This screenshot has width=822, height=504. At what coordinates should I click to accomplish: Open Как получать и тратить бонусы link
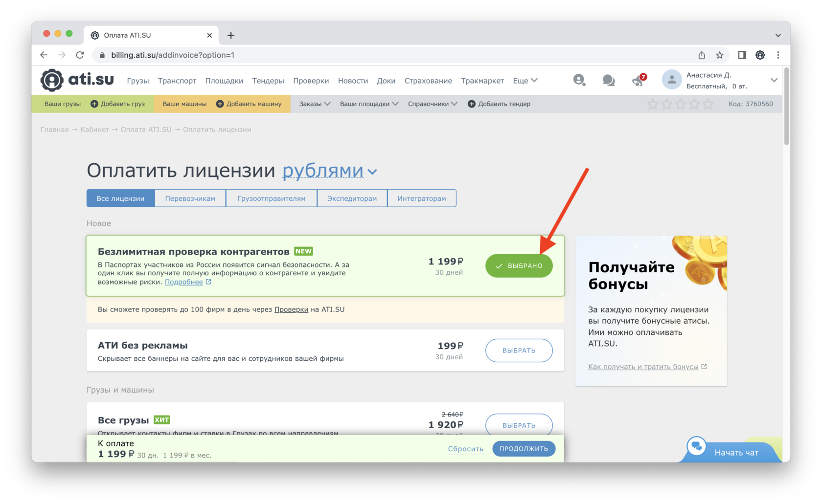(643, 367)
